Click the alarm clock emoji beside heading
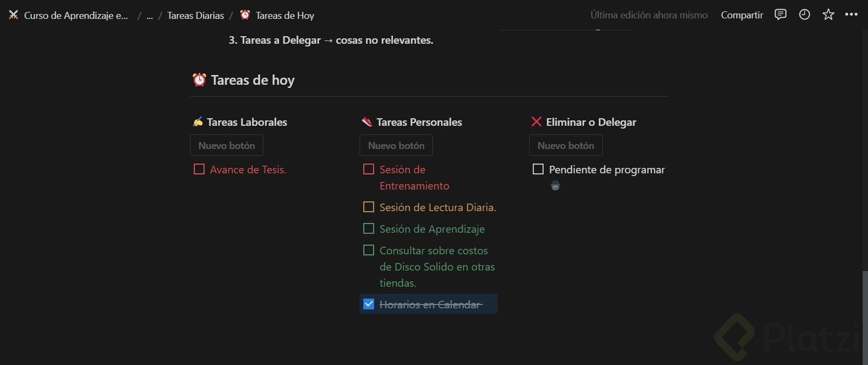868x365 pixels. point(199,80)
